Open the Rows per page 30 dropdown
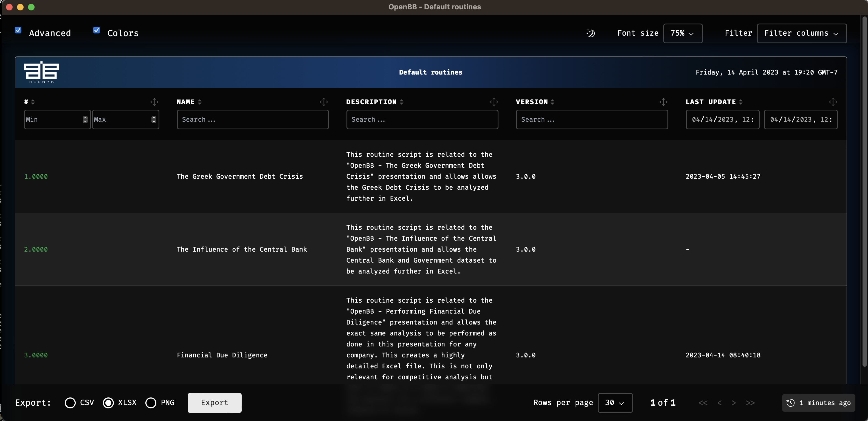This screenshot has height=421, width=868. (x=615, y=403)
